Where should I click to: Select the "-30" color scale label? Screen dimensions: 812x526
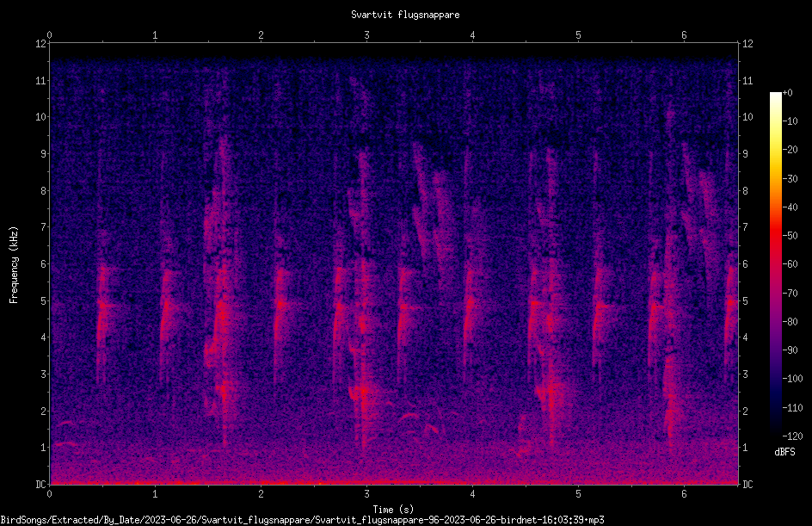click(790, 179)
